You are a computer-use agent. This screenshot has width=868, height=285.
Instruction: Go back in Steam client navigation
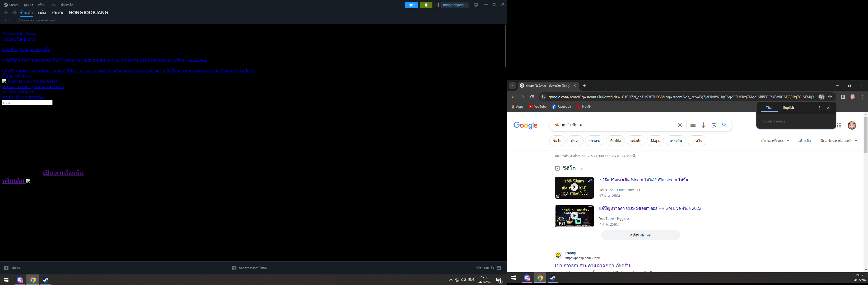point(6,12)
